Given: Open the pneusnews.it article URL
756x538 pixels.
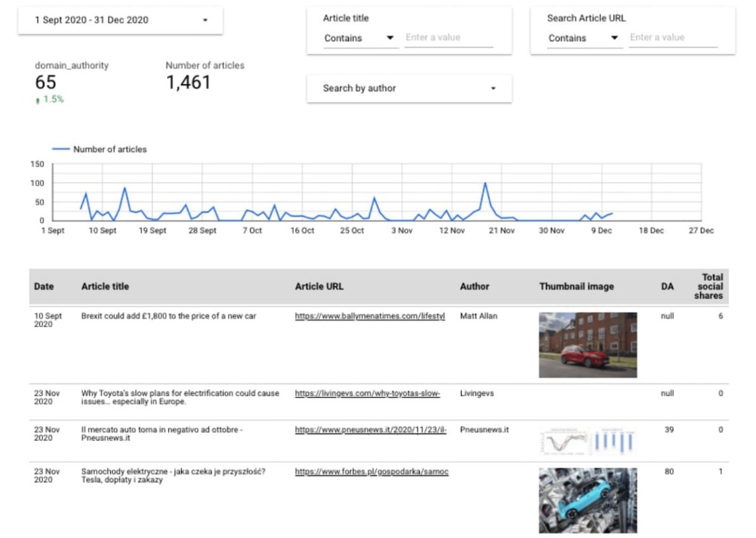Looking at the screenshot, I should [x=371, y=430].
